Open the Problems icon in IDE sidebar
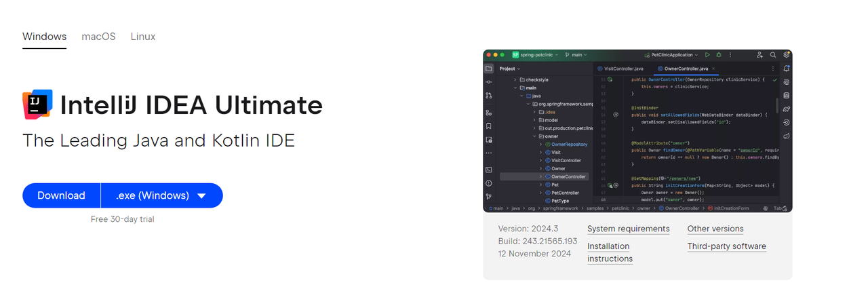The image size is (868, 306). point(488,183)
